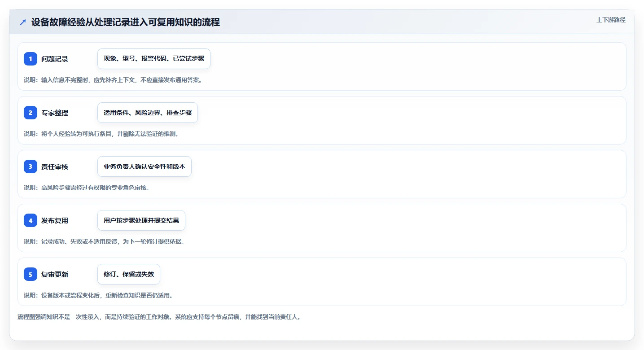Click the 适用条件、风险边界、排查步骤 chip
Viewport: 644px width, 350px height.
click(x=148, y=113)
